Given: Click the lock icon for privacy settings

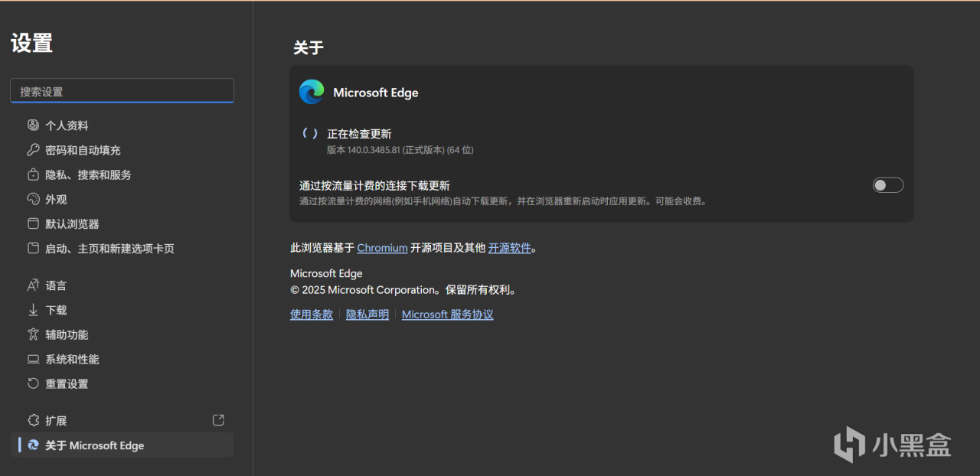Looking at the screenshot, I should (x=33, y=174).
